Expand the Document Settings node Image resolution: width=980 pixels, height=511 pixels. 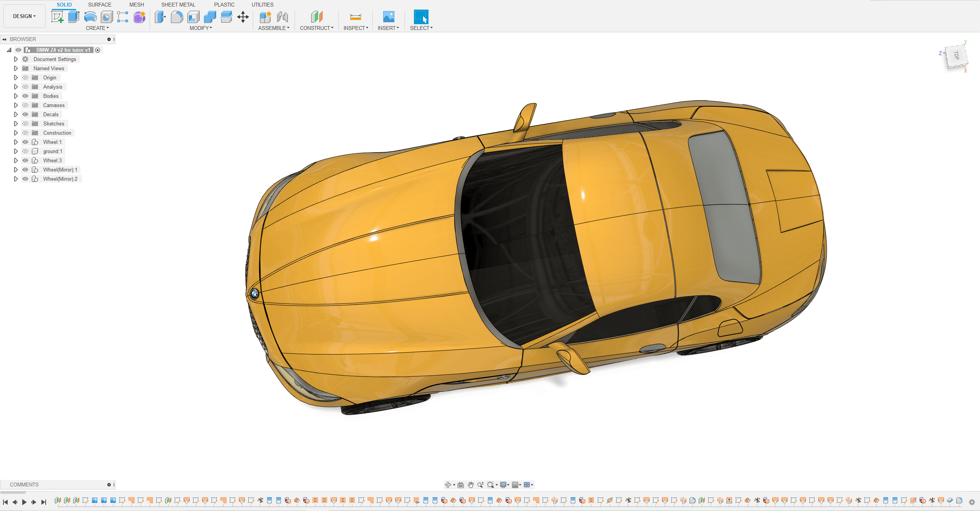pyautogui.click(x=16, y=59)
